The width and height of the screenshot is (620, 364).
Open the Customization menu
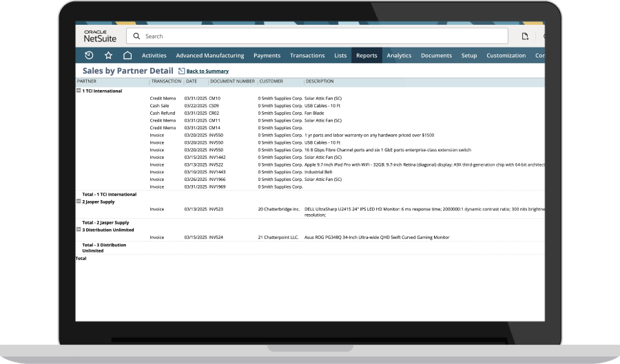[x=506, y=56]
